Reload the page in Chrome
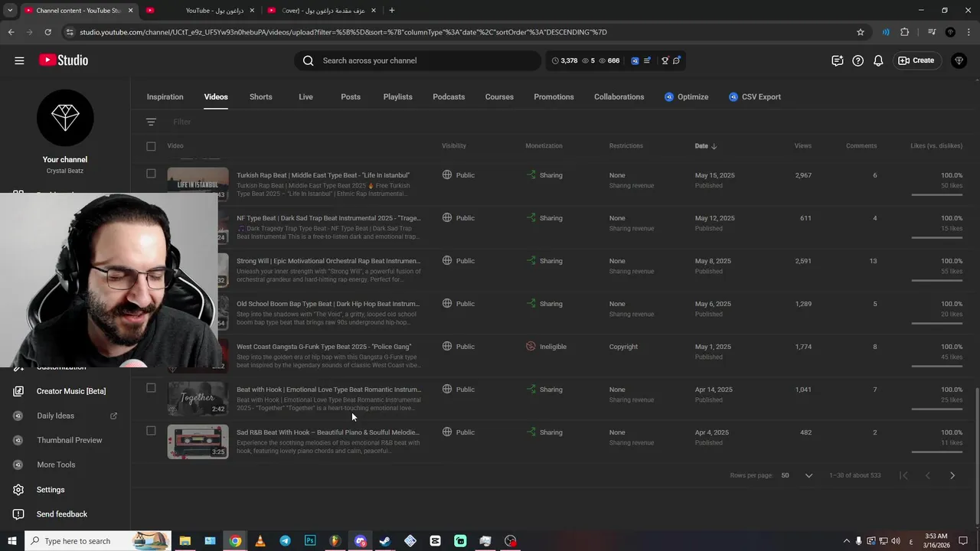Screen dimensions: 980x551 point(47,32)
